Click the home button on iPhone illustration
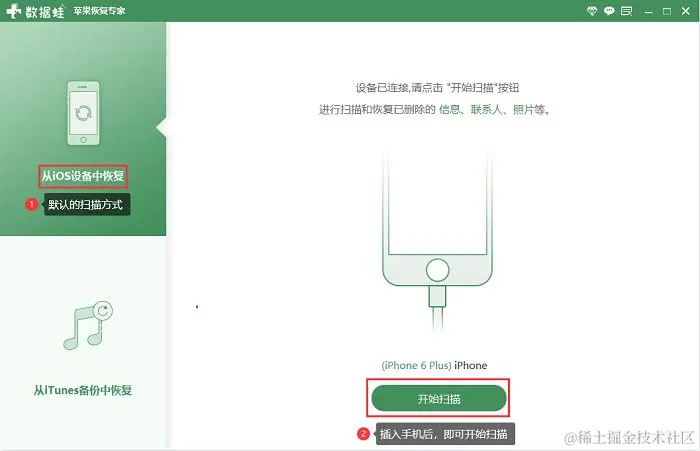700x451 pixels. coord(438,270)
